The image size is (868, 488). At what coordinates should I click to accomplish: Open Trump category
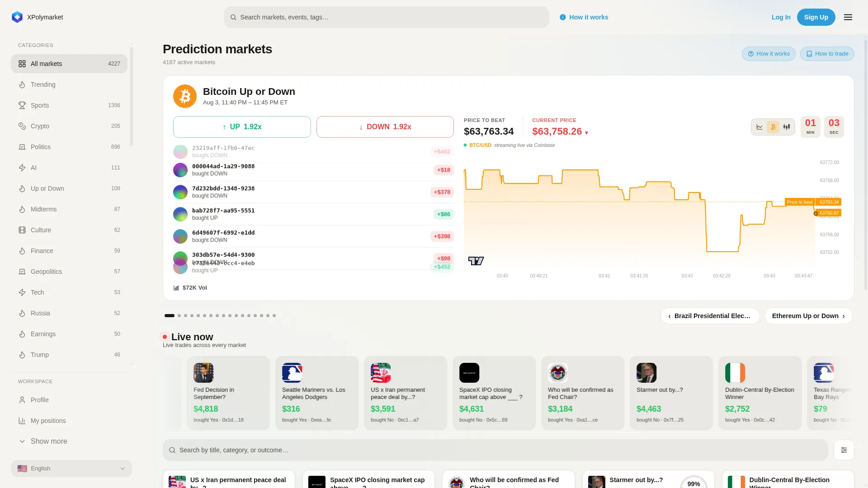(69, 355)
